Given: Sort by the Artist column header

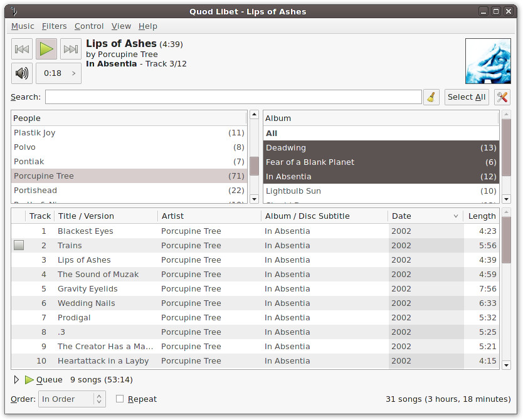Looking at the screenshot, I should [209, 216].
